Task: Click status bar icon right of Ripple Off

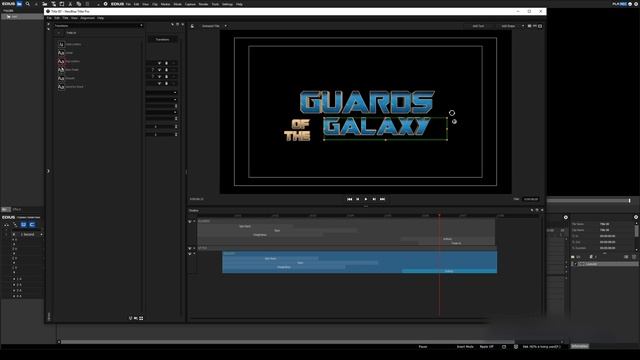Action: pos(504,347)
